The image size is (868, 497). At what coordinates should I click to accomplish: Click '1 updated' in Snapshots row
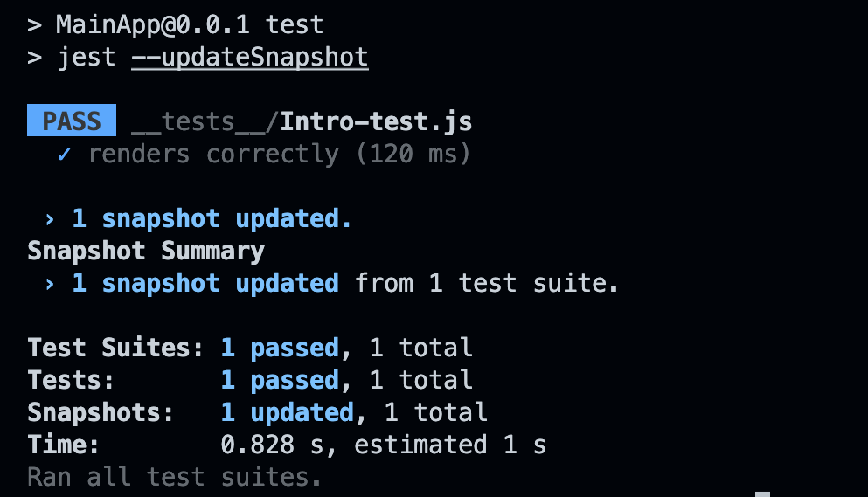[287, 413]
